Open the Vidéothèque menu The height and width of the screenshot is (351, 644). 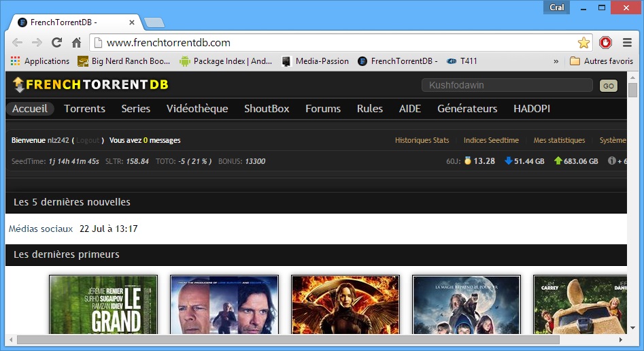tap(197, 109)
